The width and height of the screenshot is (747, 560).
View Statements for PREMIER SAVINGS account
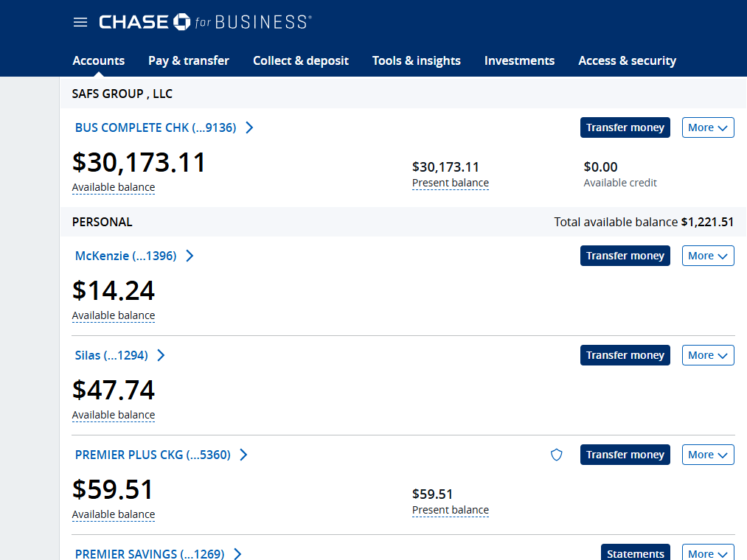636,553
